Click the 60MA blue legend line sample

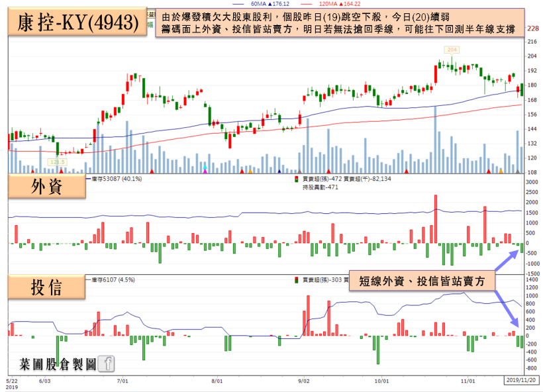coord(238,4)
